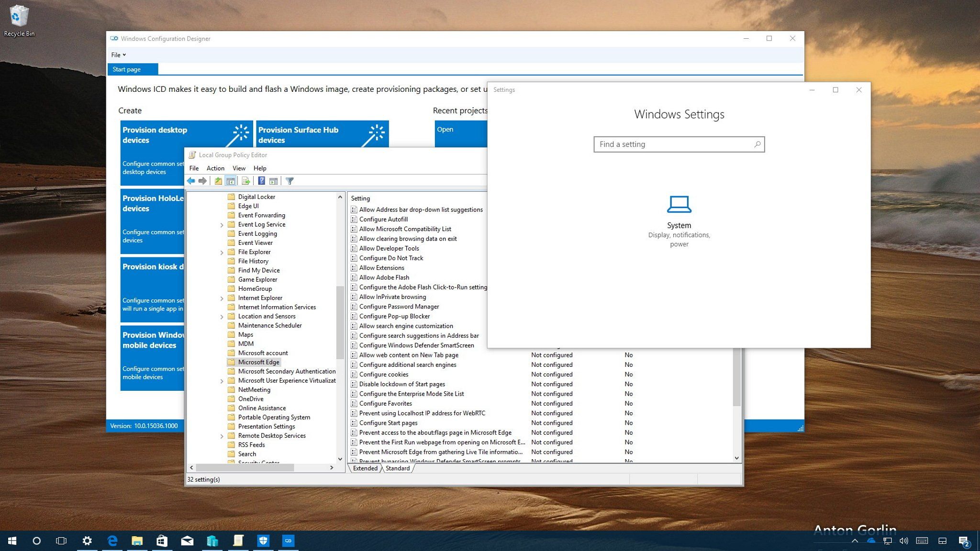Click the Provision kiosk devices tile
The image size is (980, 551).
(152, 289)
